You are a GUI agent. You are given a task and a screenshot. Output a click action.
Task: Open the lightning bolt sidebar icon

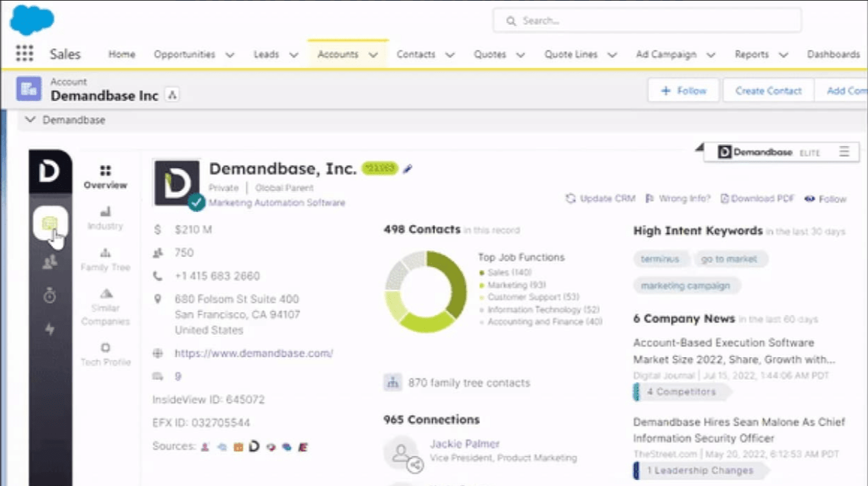click(x=49, y=329)
